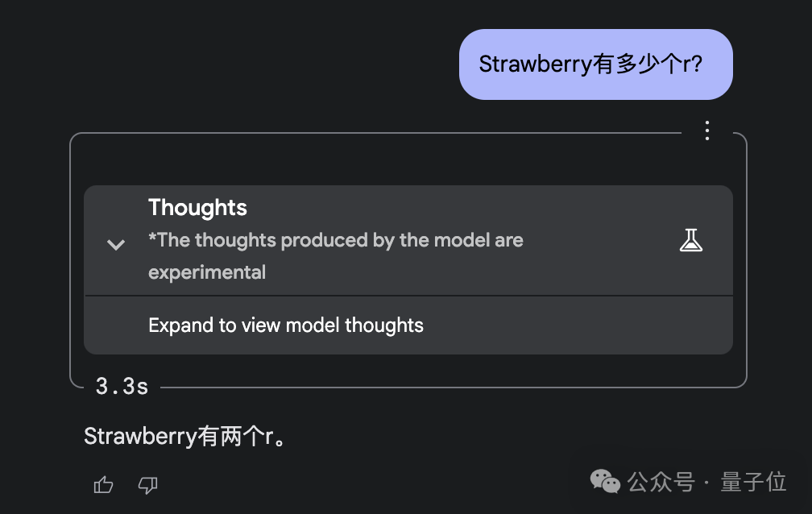Click the Thoughts header label
Screen dimensions: 812x514
click(197, 207)
